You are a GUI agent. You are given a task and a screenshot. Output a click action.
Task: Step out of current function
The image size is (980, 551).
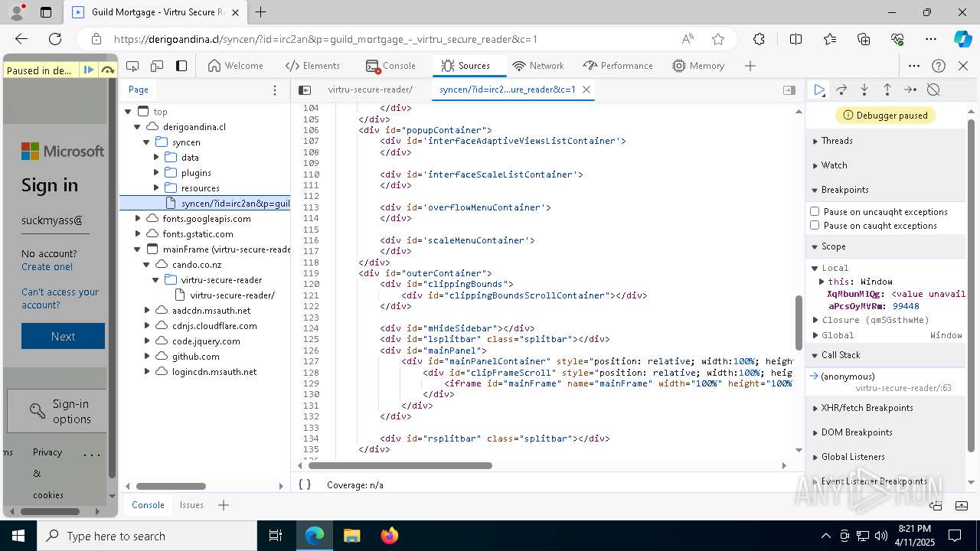[887, 90]
